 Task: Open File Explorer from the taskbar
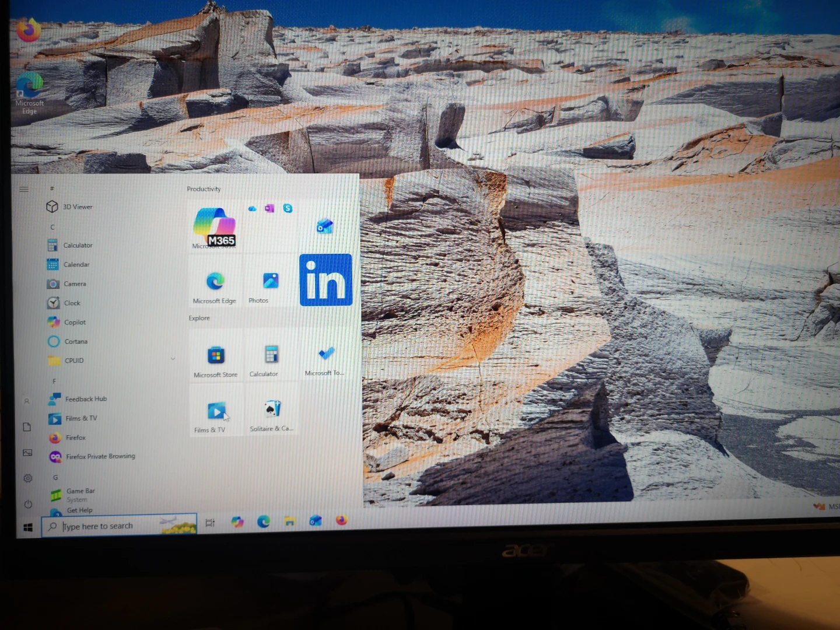pyautogui.click(x=289, y=521)
